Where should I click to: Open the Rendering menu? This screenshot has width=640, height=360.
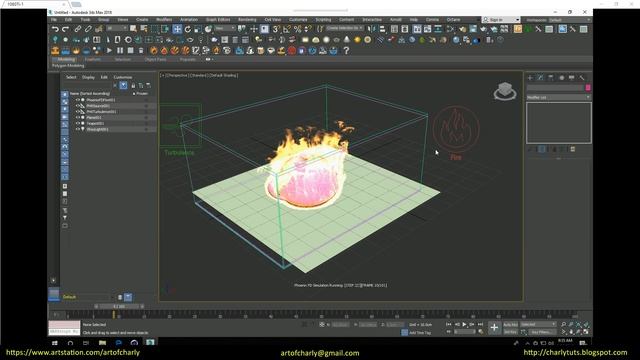point(247,20)
